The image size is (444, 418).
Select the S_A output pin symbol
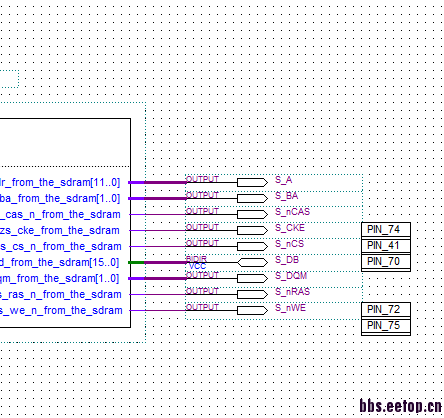[252, 182]
